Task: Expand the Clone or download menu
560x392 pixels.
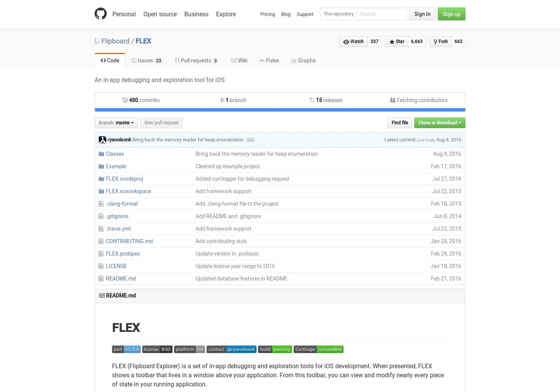Action: [440, 123]
